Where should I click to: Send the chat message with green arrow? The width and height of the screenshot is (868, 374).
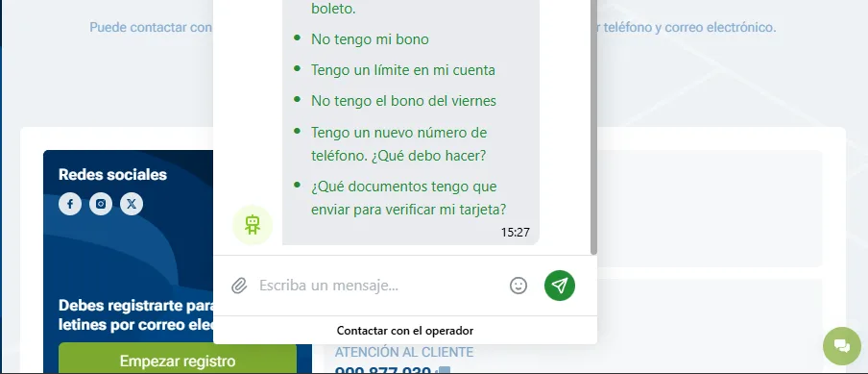tap(560, 286)
